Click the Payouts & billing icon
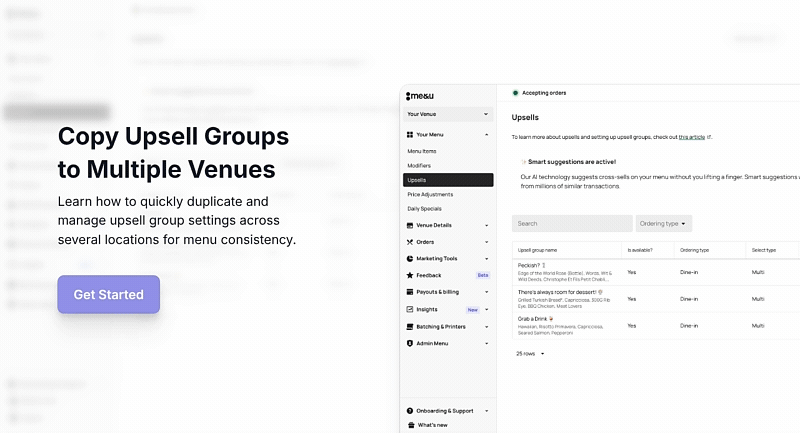The height and width of the screenshot is (433, 800). point(410,292)
